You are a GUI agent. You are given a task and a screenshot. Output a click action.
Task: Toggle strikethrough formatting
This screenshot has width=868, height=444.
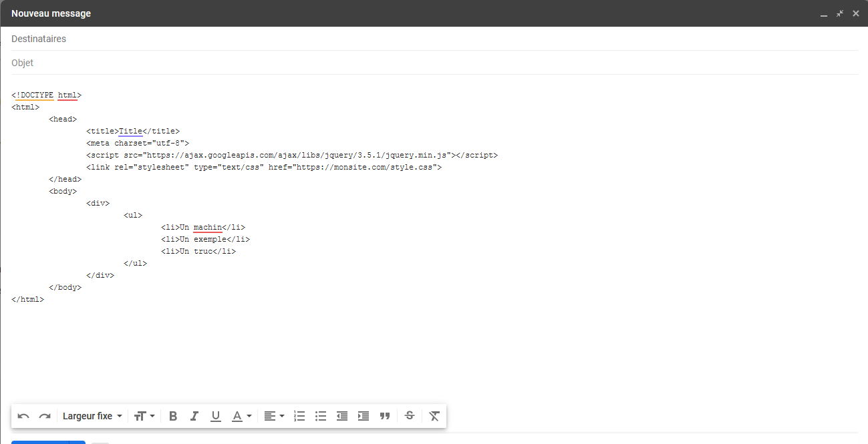coord(410,416)
